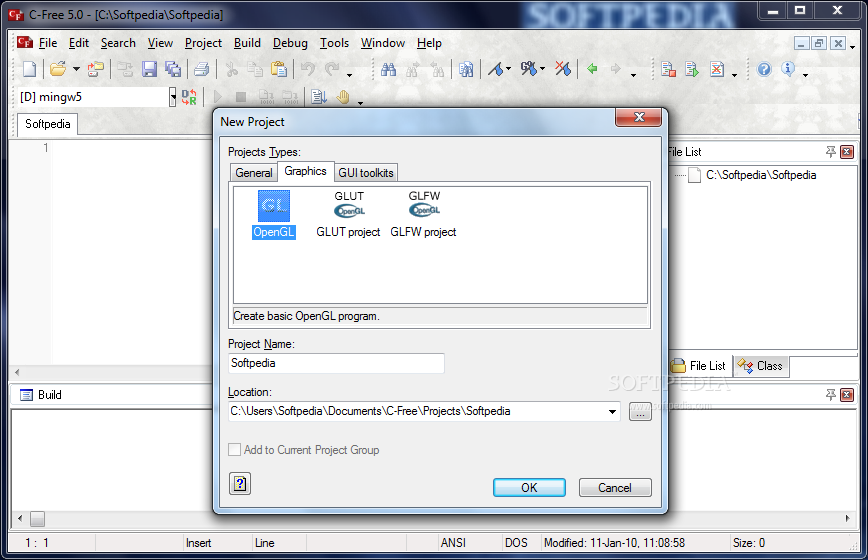Image resolution: width=868 pixels, height=560 pixels.
Task: Switch to the General project types tab
Action: pyautogui.click(x=254, y=173)
